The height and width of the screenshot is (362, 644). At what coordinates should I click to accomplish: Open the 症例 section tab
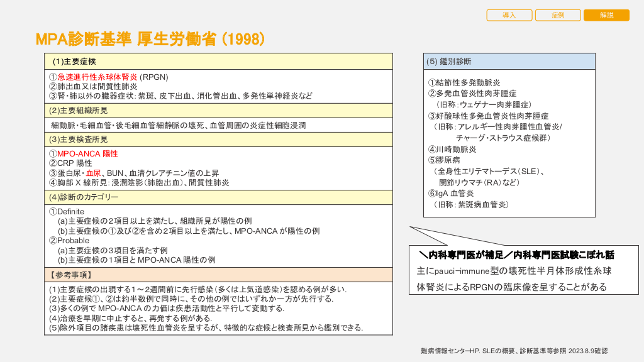pos(558,15)
